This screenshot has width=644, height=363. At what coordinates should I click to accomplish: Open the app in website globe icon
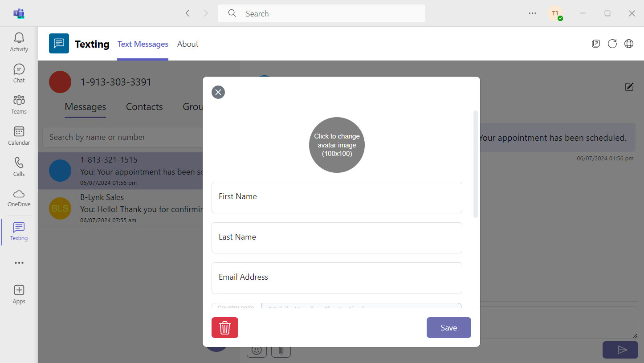click(x=629, y=44)
